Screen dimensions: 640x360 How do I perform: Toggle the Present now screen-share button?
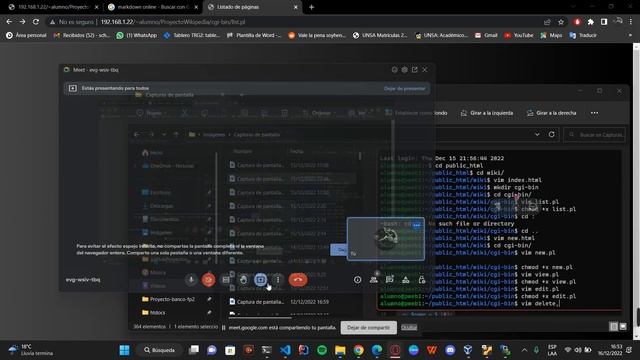click(260, 280)
